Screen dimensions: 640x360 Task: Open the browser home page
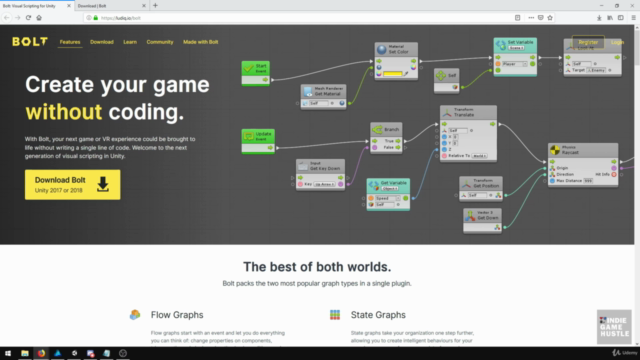pos(39,18)
